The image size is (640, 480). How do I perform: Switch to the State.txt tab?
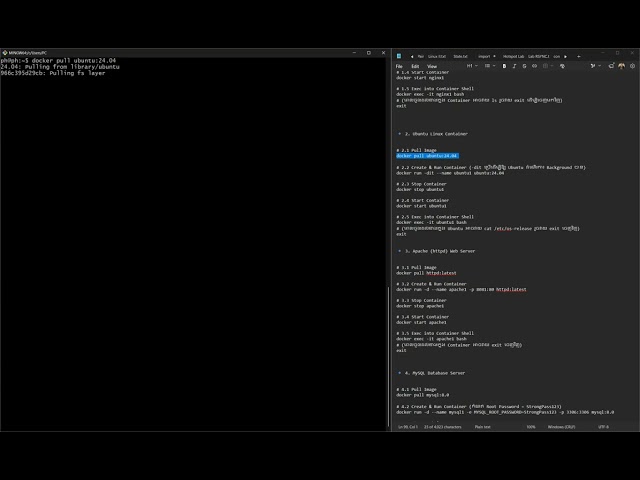[460, 56]
